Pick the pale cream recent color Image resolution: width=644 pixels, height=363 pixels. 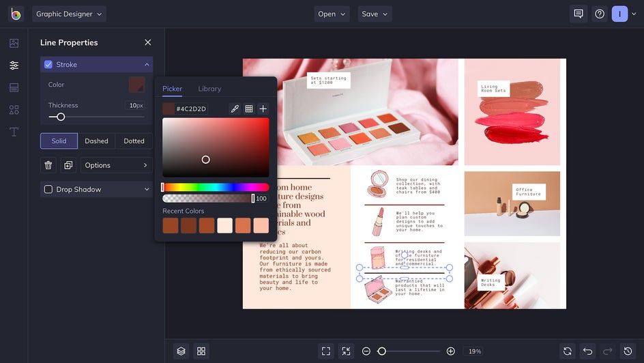tap(224, 225)
